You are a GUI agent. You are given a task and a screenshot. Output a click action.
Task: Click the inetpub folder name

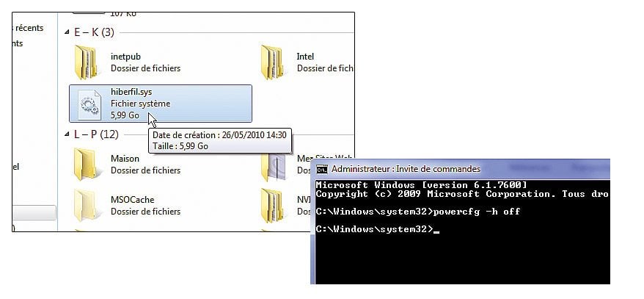click(126, 57)
